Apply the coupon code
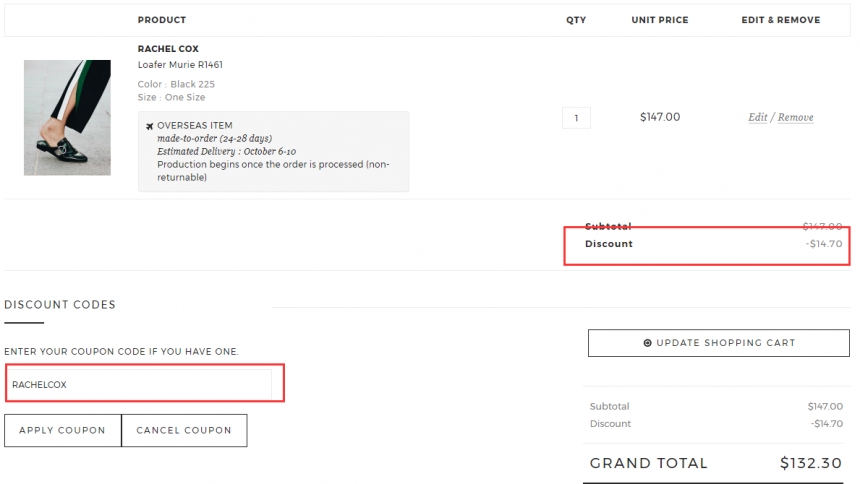This screenshot has height=484, width=860. pyautogui.click(x=63, y=430)
